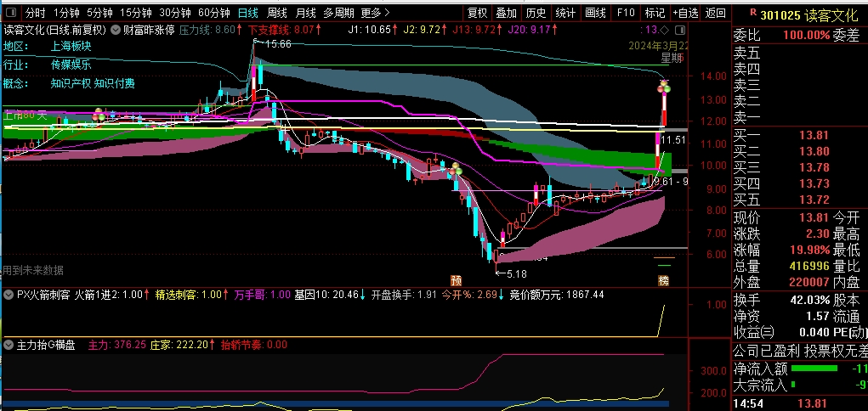This screenshot has height=411, width=868.
Task: Click the 标记 mark button
Action: tap(655, 12)
